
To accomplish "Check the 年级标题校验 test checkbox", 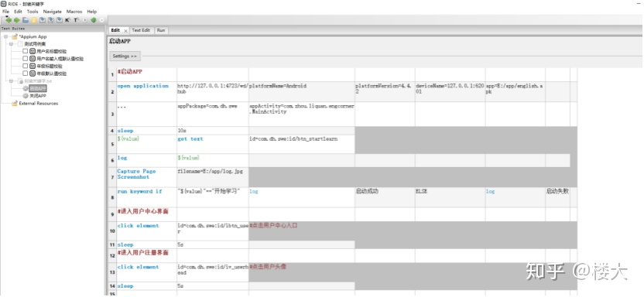I will click(25, 66).
